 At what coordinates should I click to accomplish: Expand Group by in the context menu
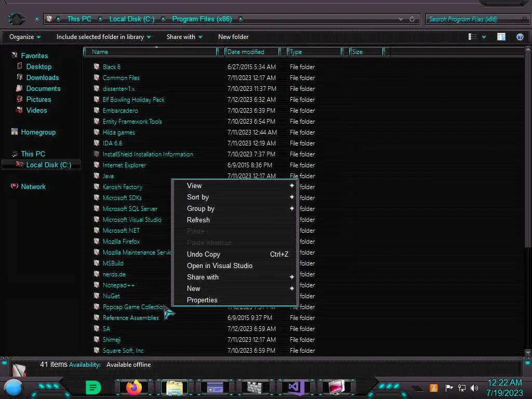click(235, 209)
